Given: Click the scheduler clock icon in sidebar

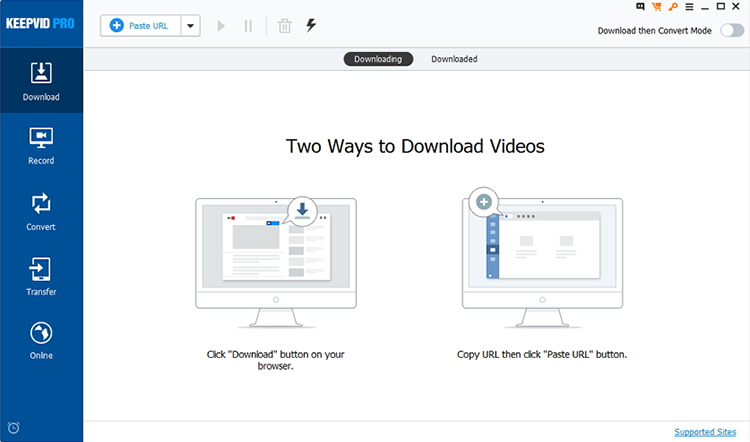Looking at the screenshot, I should (13, 427).
